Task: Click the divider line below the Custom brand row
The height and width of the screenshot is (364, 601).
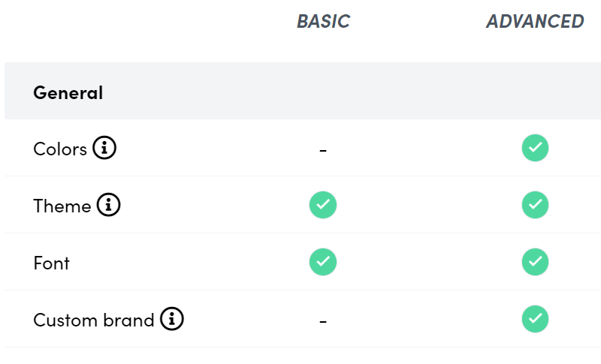Action: tap(300, 347)
